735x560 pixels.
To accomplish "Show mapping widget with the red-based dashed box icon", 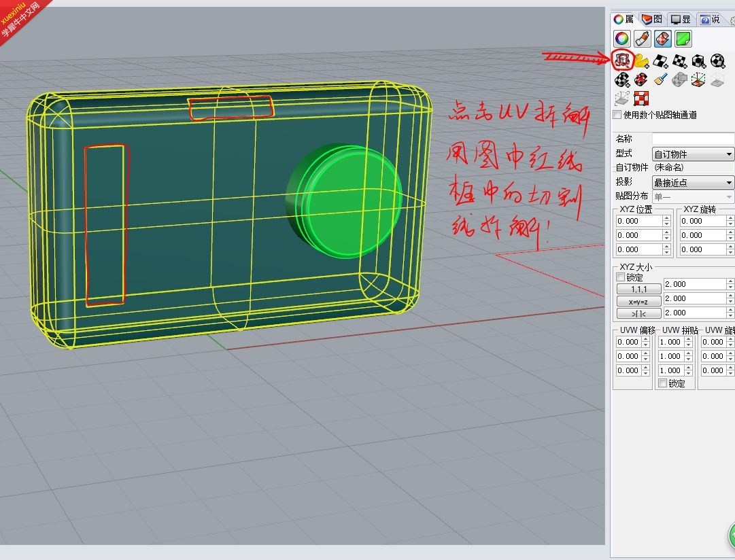I will [x=698, y=80].
